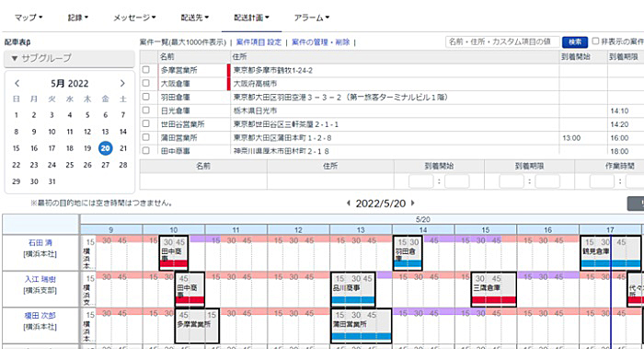Click the 5月 2022 calendar title

tap(69, 84)
